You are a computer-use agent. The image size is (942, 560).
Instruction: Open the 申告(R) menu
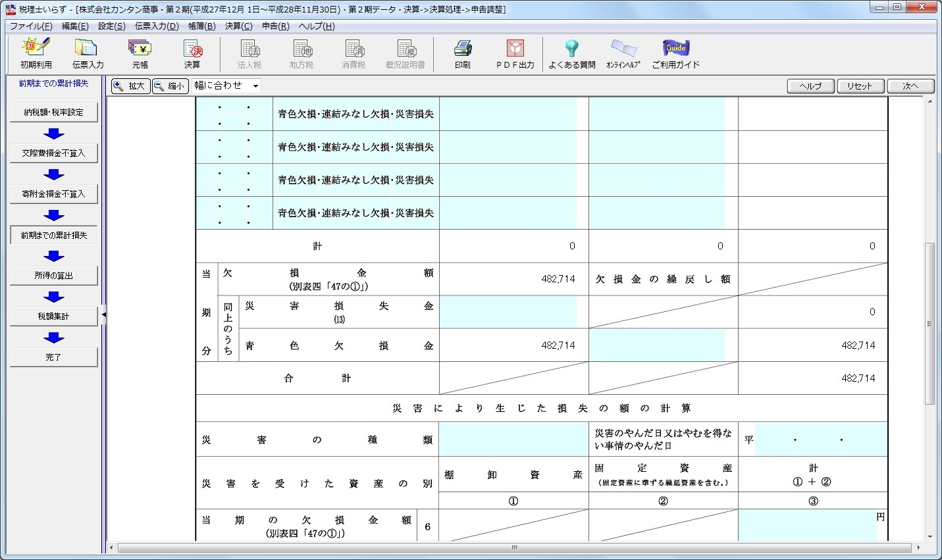click(275, 26)
